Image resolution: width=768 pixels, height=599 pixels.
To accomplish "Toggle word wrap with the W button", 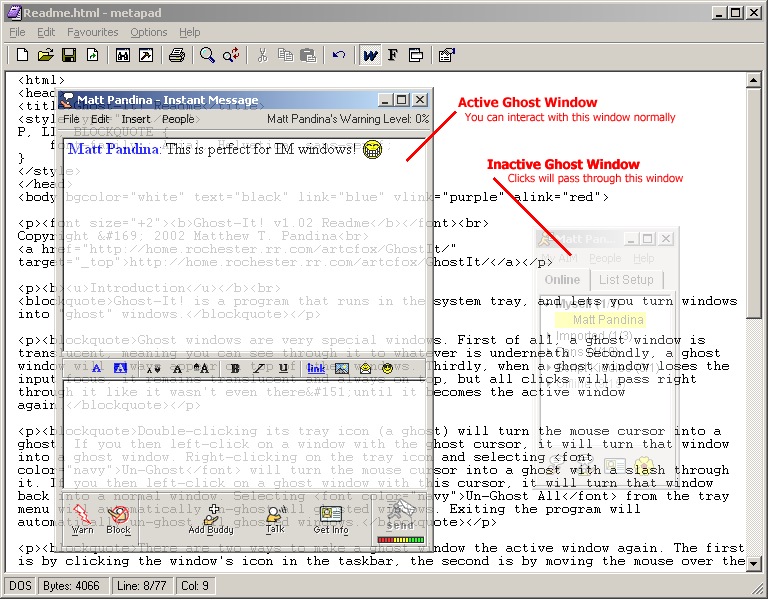I will pos(370,55).
